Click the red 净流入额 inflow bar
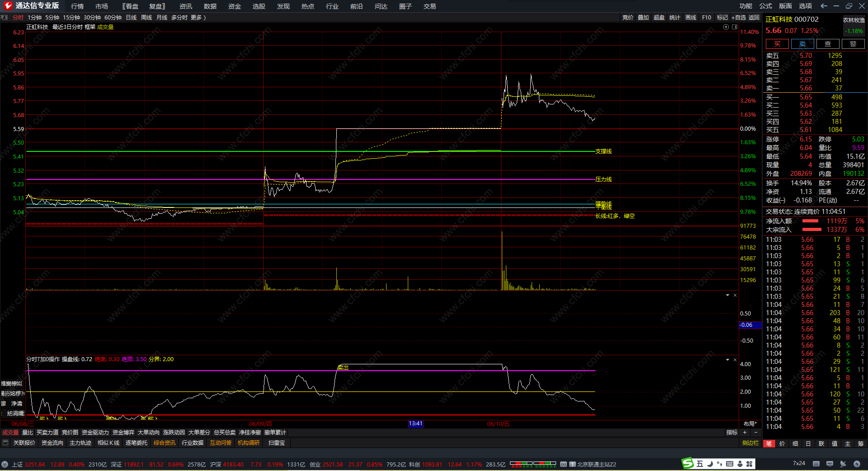The height and width of the screenshot is (471, 868). (x=810, y=221)
